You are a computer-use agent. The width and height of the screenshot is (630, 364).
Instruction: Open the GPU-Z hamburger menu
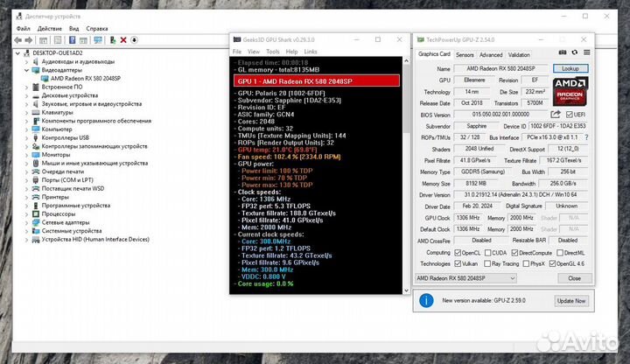585,54
